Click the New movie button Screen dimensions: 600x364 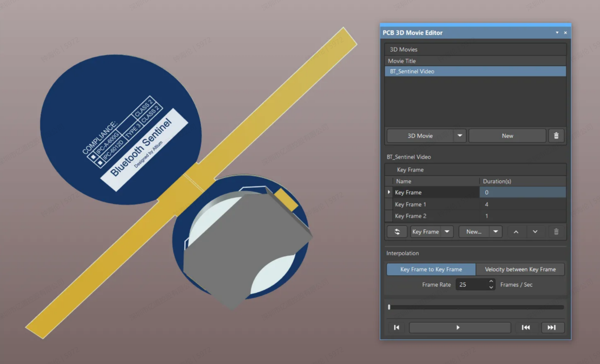[x=507, y=136]
